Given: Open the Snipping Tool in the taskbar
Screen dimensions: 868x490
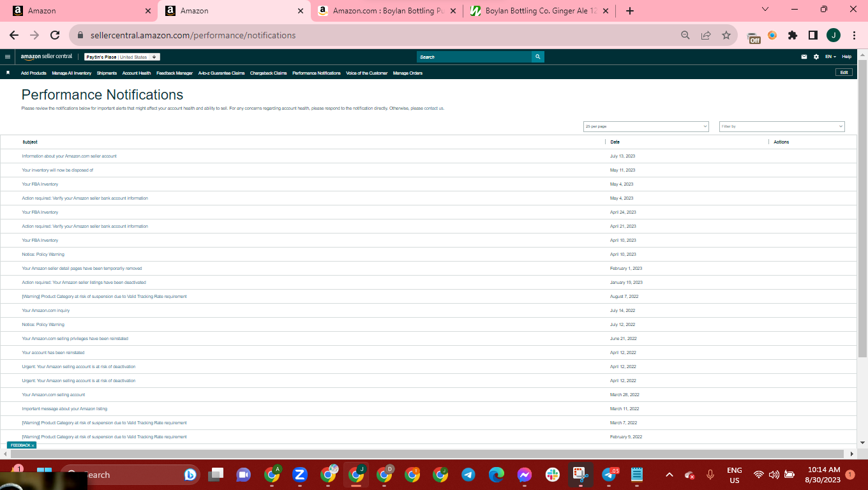Looking at the screenshot, I should [580, 475].
